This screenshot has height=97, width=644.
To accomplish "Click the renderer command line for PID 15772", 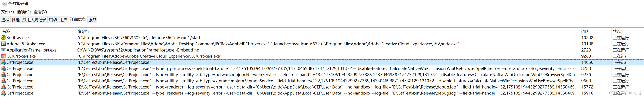I will click(x=327, y=87).
